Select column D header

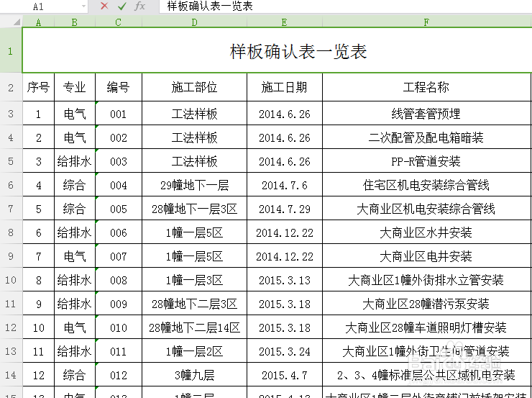click(194, 22)
